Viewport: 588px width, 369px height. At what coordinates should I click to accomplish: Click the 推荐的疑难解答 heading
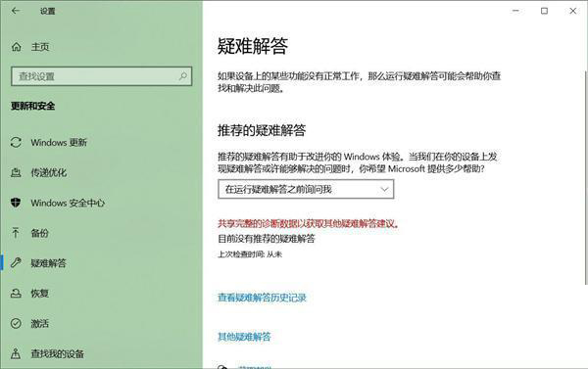pyautogui.click(x=262, y=130)
